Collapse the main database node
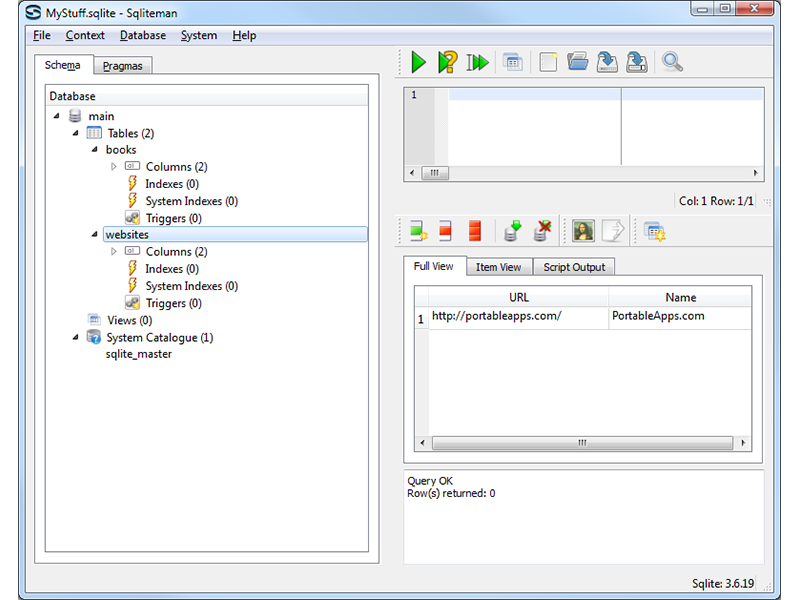The height and width of the screenshot is (600, 800). 57,116
